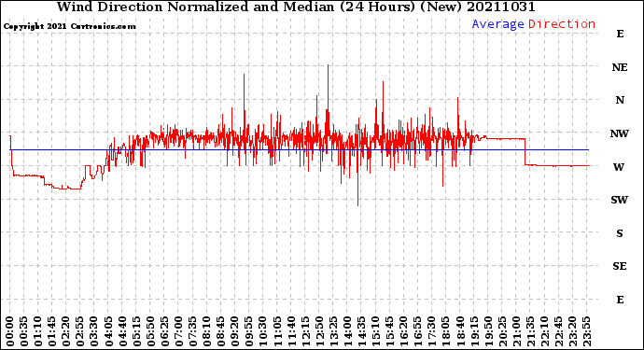Pick the 07:00 time label
644x350 pixels.
pyautogui.click(x=179, y=331)
